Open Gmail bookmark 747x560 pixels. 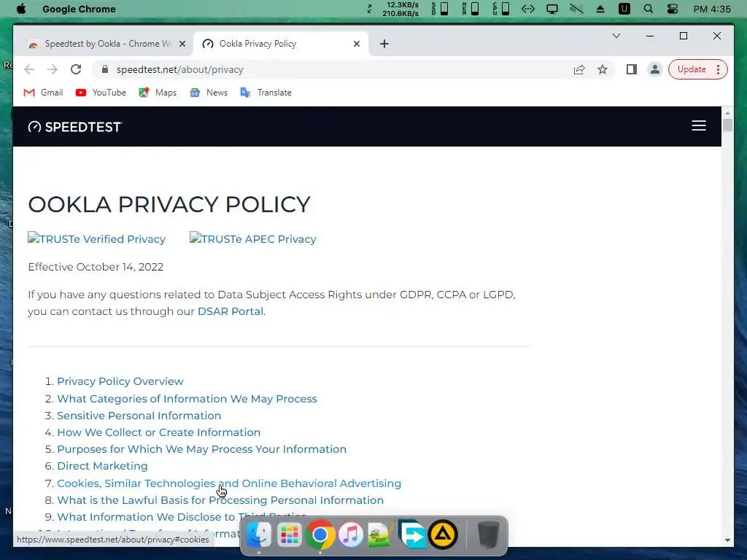pos(43,93)
